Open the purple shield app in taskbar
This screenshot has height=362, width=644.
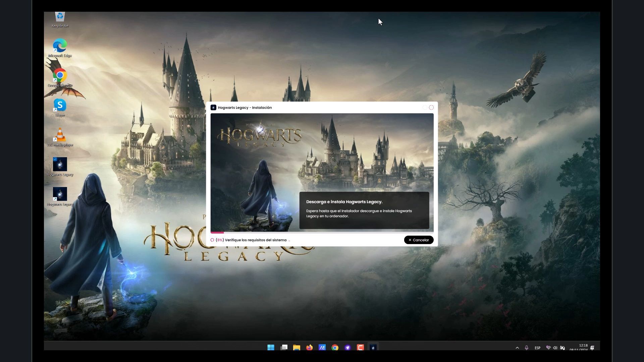[347, 348]
